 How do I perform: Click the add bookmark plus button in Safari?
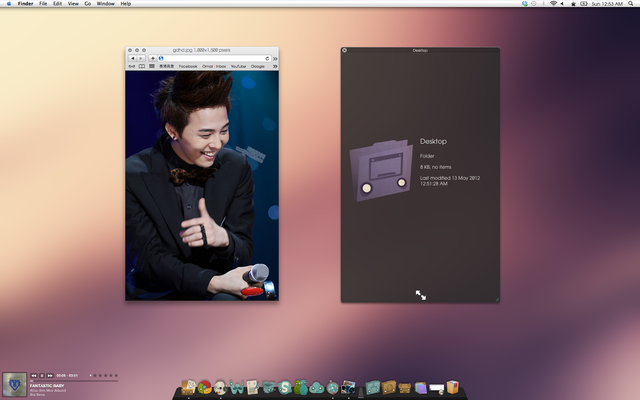tap(153, 58)
